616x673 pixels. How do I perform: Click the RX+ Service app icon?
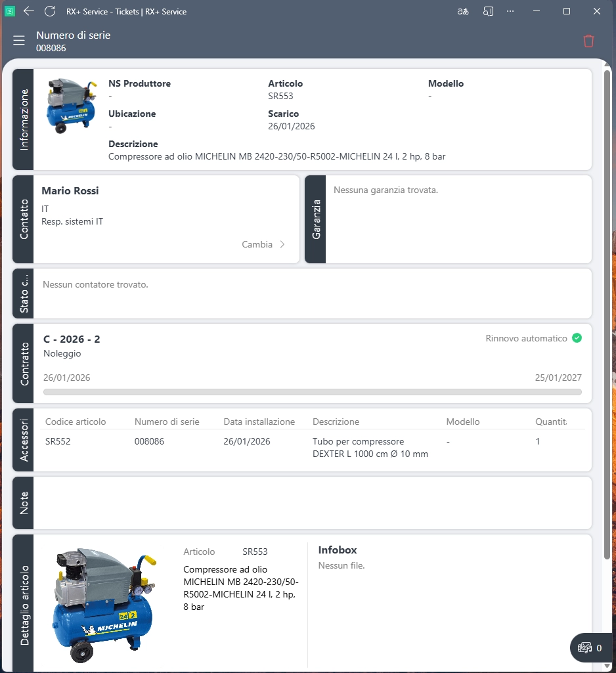pos(10,11)
